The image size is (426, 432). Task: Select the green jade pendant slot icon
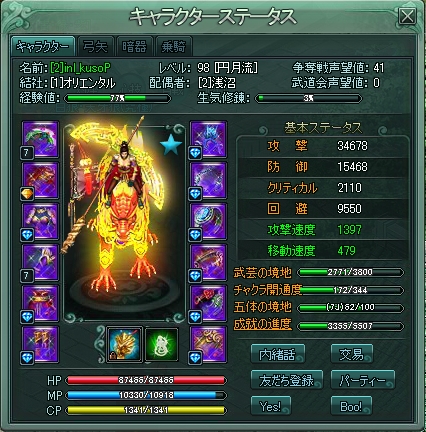coord(162,344)
